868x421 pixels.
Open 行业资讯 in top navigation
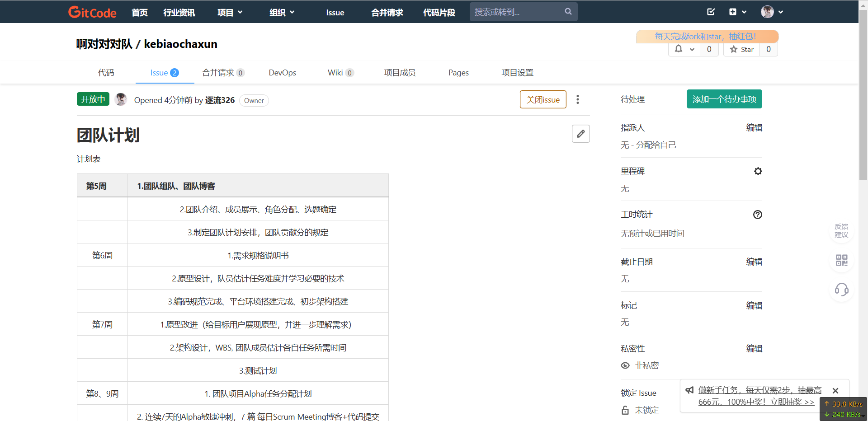click(x=179, y=13)
